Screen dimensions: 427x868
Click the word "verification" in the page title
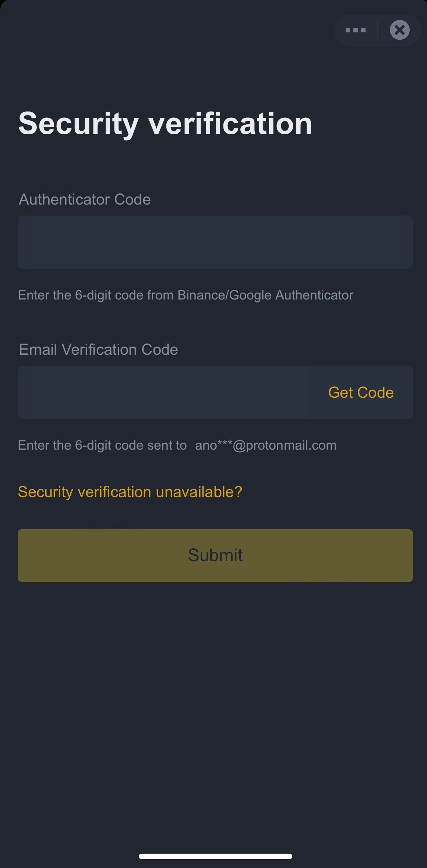[230, 124]
